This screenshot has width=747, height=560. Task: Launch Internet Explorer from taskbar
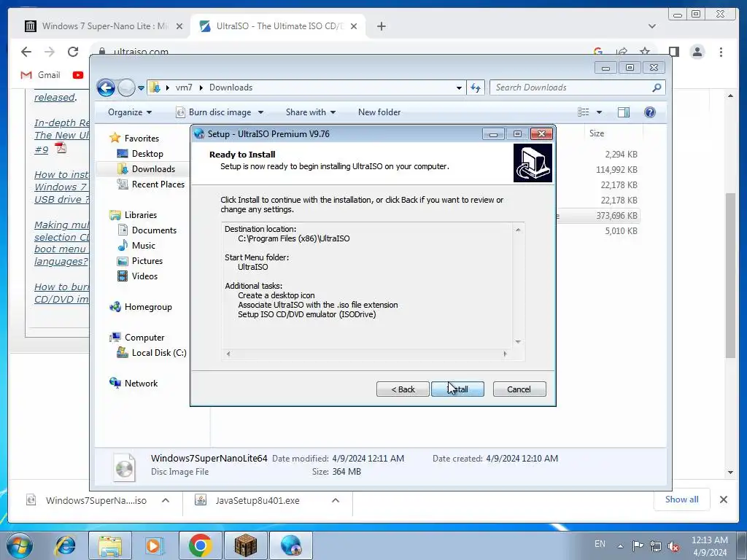point(65,545)
